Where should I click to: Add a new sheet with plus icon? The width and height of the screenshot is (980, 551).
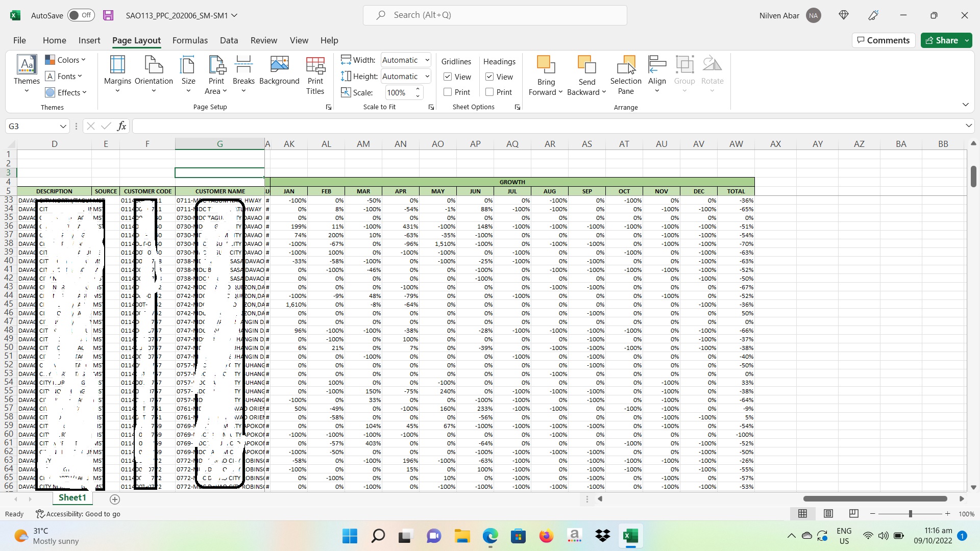click(115, 499)
